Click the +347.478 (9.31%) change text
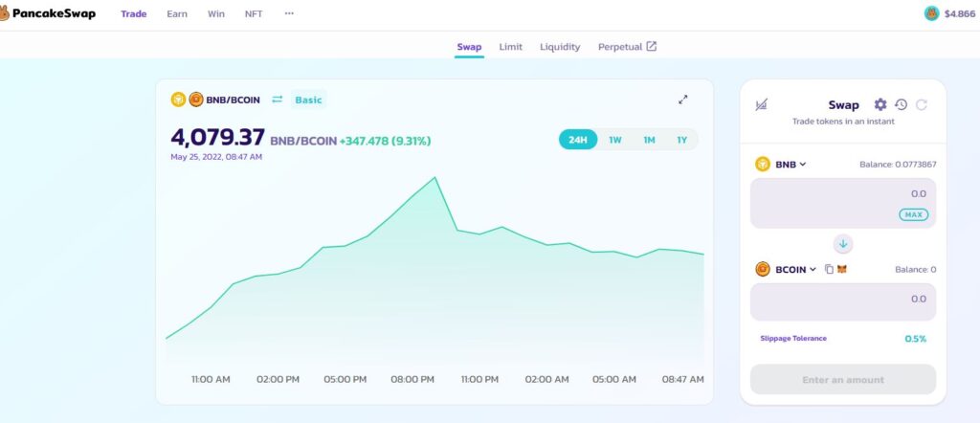Image resolution: width=980 pixels, height=423 pixels. (385, 142)
